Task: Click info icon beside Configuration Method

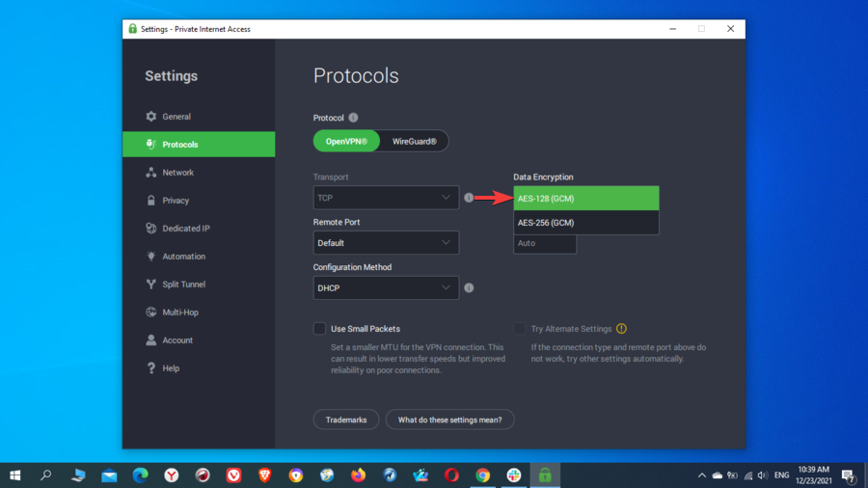Action: (x=469, y=287)
